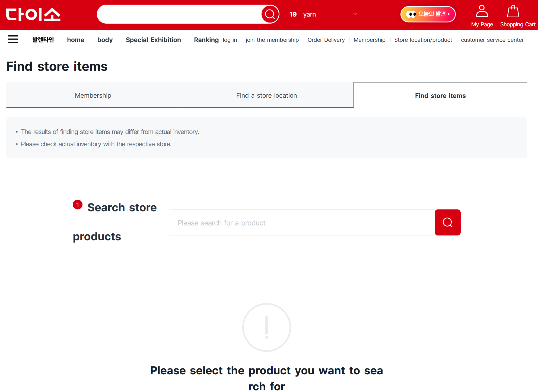This screenshot has width=538, height=392.
Task: Open the hamburger category menu
Action: pyautogui.click(x=13, y=39)
